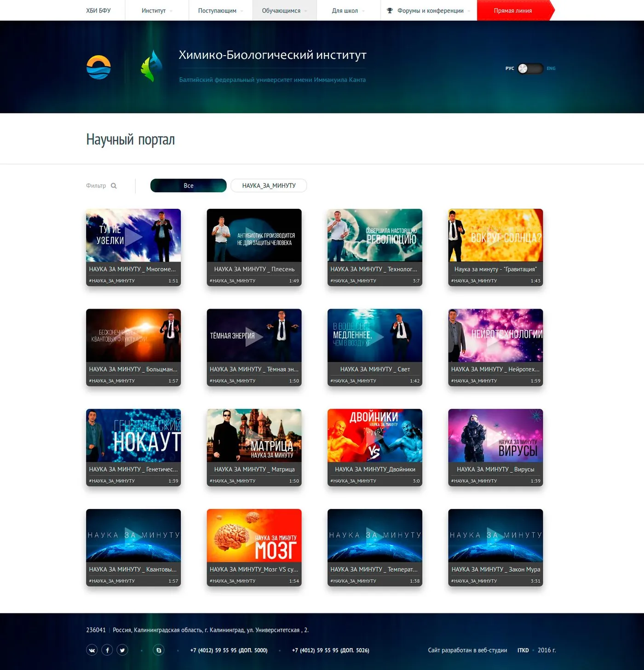The height and width of the screenshot is (670, 644).
Task: Open the Мозг brain video thumbnail
Action: 254,535
